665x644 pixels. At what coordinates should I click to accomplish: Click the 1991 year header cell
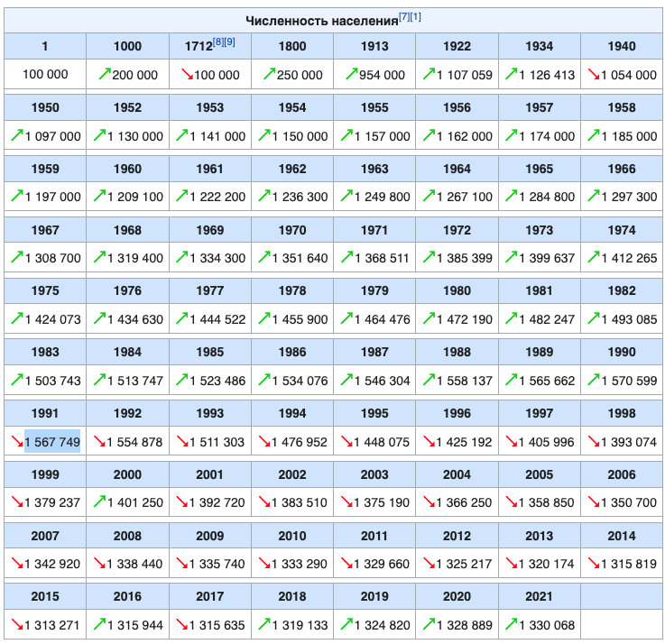point(45,413)
